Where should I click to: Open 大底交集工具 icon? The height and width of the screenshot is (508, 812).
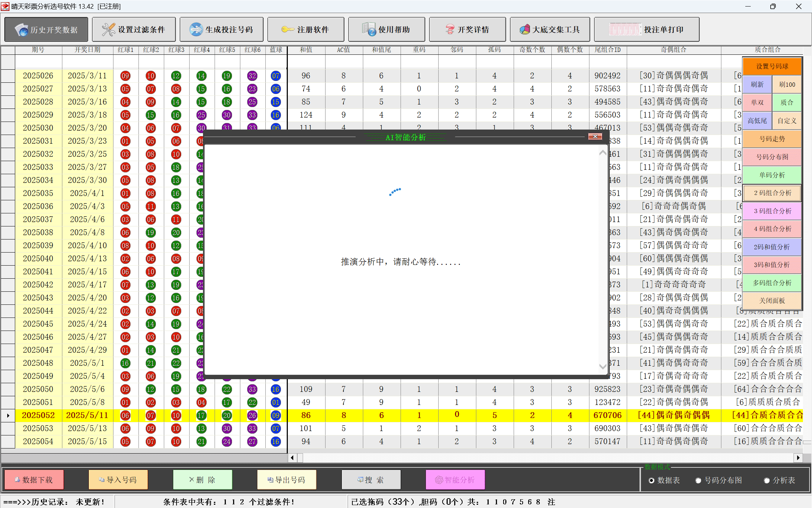[x=525, y=30]
